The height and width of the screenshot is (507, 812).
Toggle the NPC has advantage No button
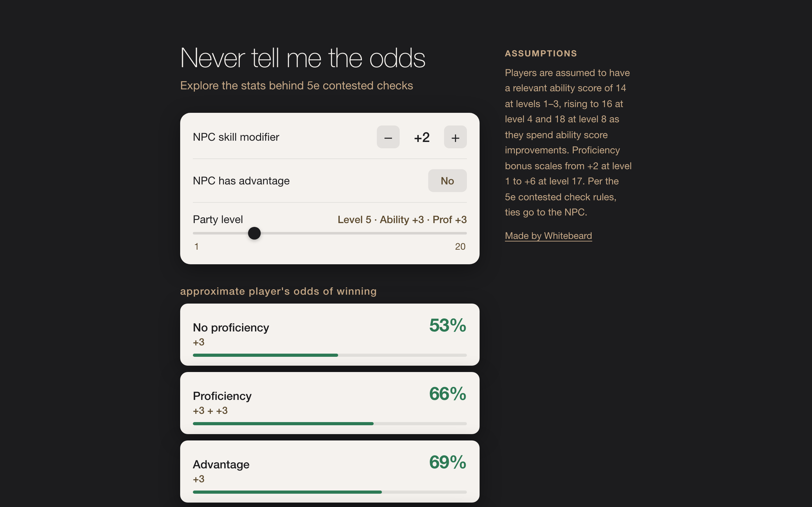(x=447, y=181)
